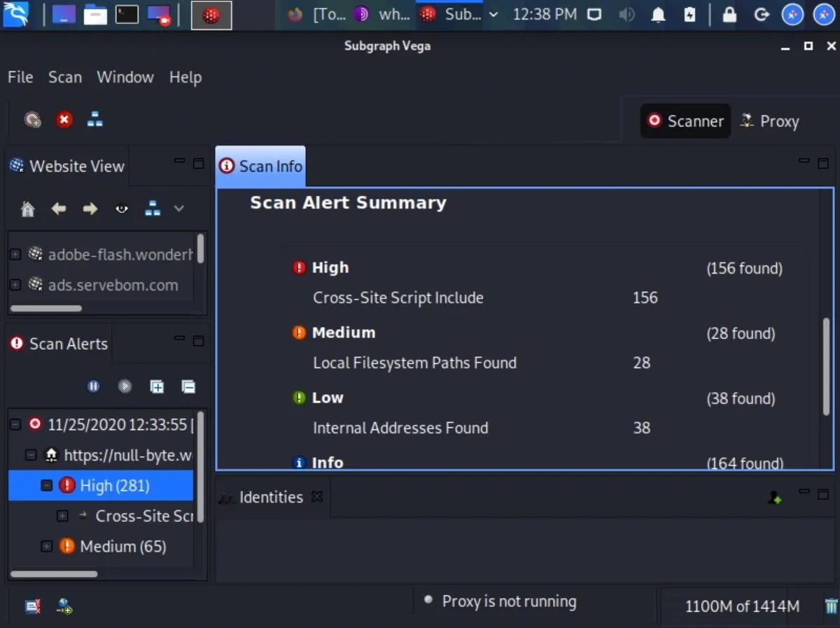Open the Help menu

point(185,77)
